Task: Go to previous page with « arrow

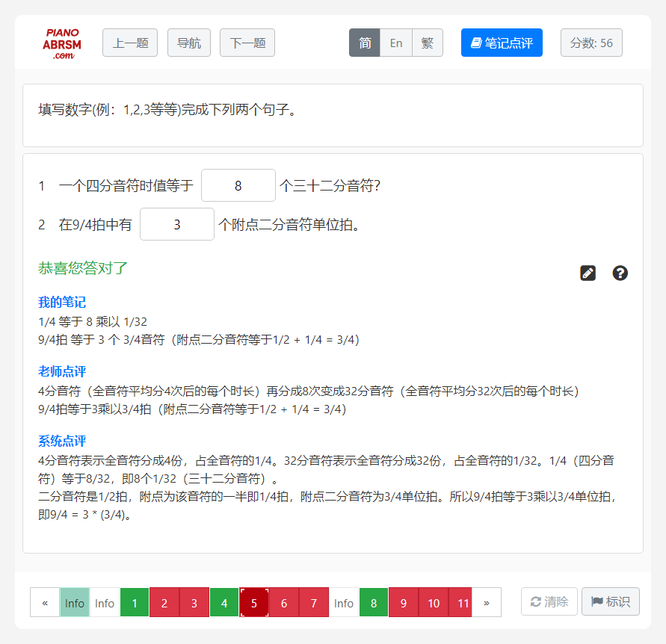Action: pos(45,602)
